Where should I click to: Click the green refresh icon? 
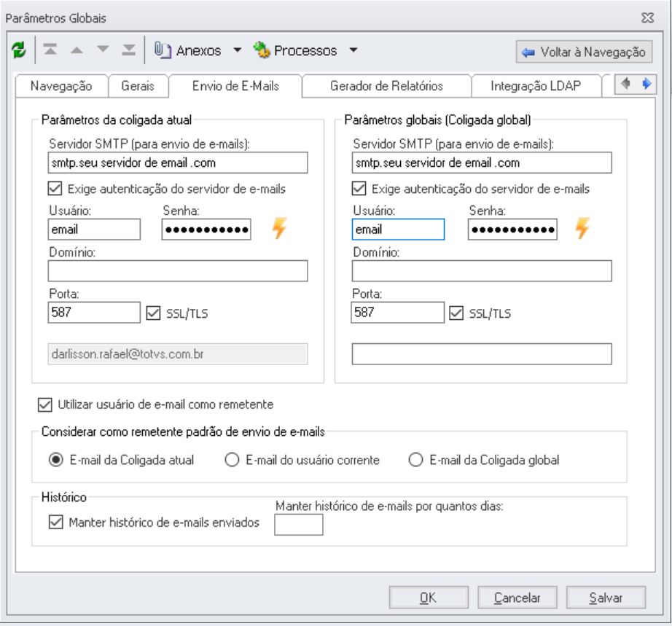(x=19, y=50)
